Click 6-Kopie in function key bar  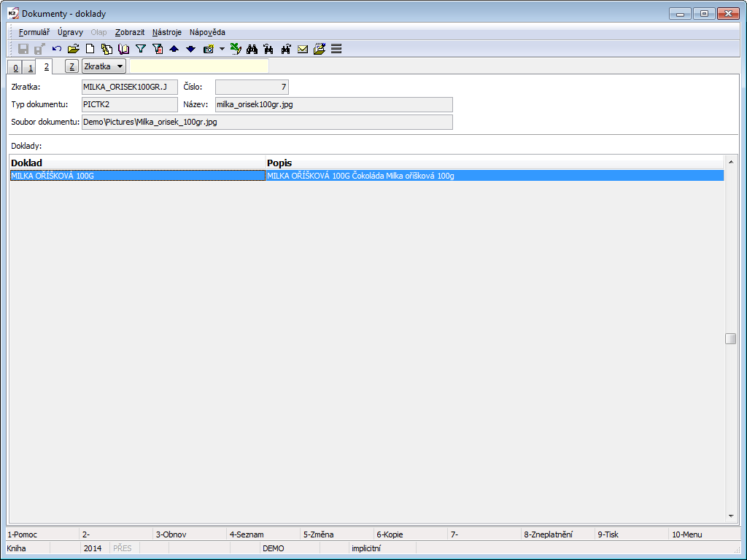coord(411,534)
